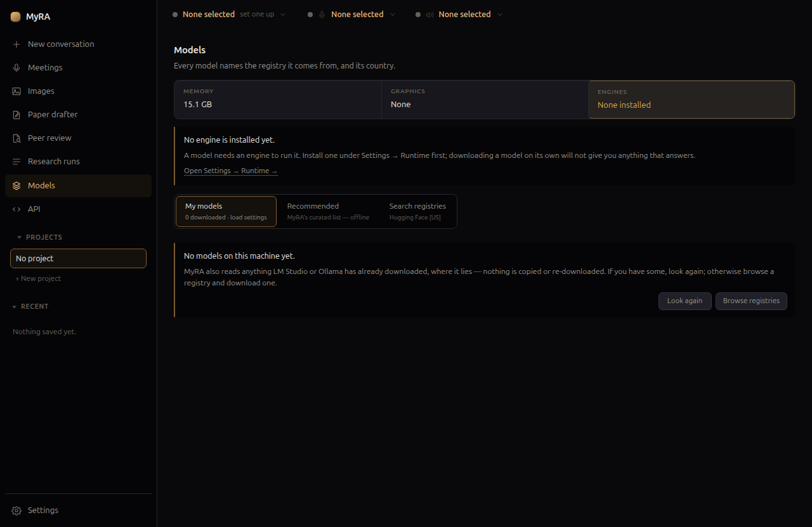Click the Settings gear icon
This screenshot has height=527, width=812.
click(x=16, y=511)
